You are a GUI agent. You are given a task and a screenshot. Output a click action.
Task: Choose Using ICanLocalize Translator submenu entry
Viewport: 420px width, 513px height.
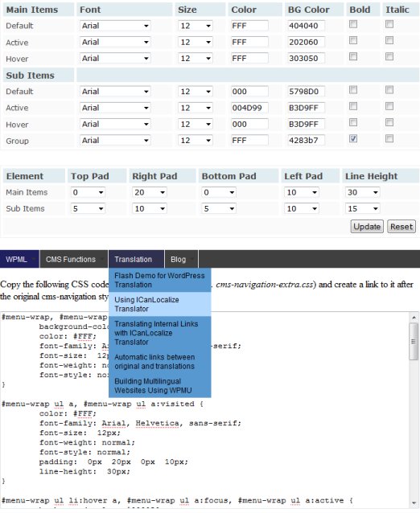(160, 304)
